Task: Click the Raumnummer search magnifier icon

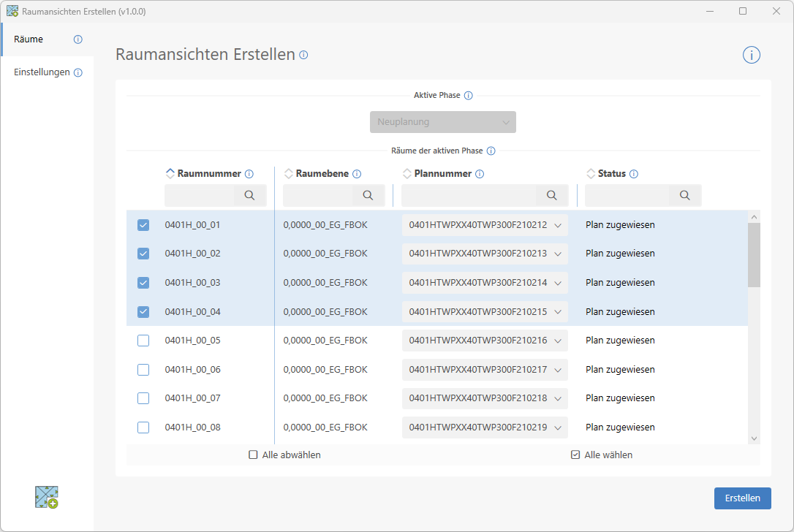Action: click(x=249, y=195)
